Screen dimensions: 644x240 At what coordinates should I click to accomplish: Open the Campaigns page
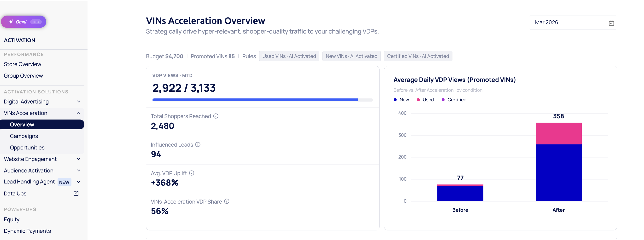click(24, 136)
